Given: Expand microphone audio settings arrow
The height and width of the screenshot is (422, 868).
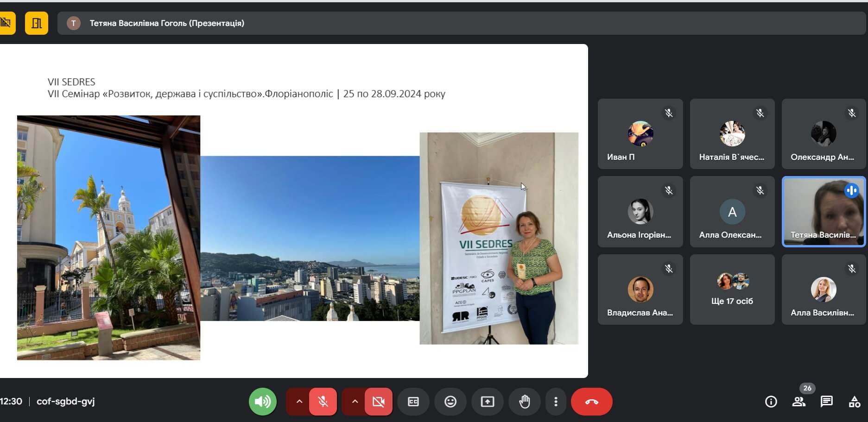Looking at the screenshot, I should (x=299, y=402).
